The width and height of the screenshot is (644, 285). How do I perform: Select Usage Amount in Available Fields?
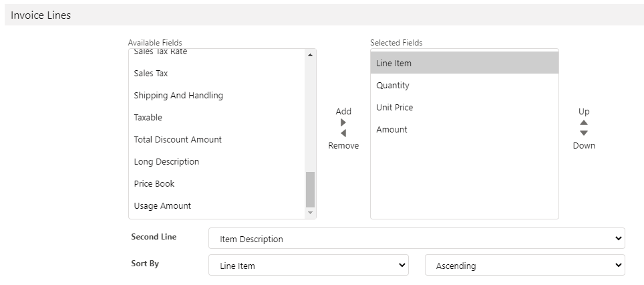point(162,206)
